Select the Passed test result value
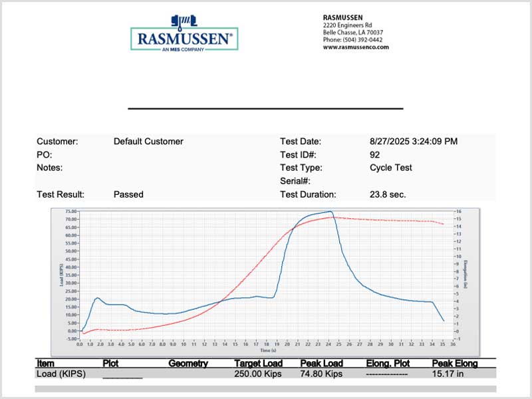 [x=128, y=194]
